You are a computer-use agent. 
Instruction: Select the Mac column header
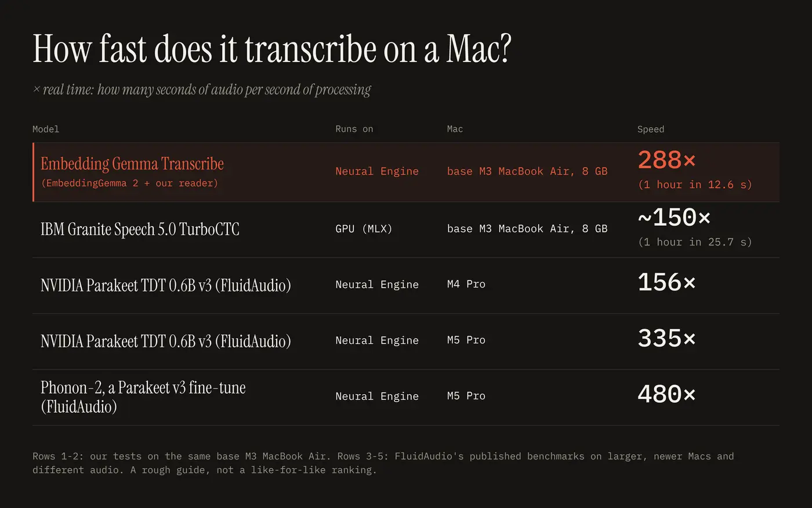(455, 129)
